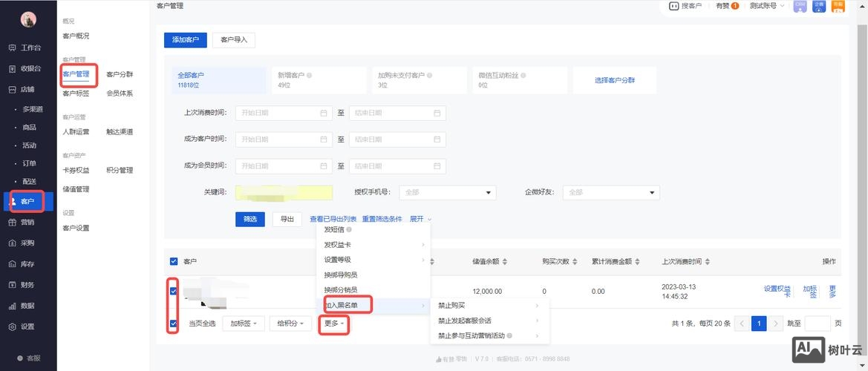Viewport: 868px width, 371px height.
Task: Toggle the header 客户 select-all checkbox
Action: coord(174,261)
